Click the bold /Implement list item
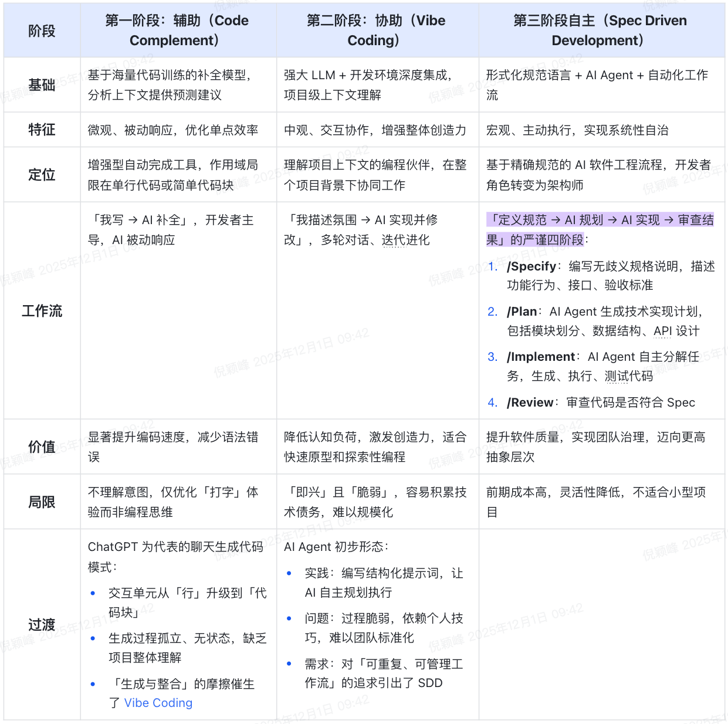The image size is (728, 724). (541, 357)
